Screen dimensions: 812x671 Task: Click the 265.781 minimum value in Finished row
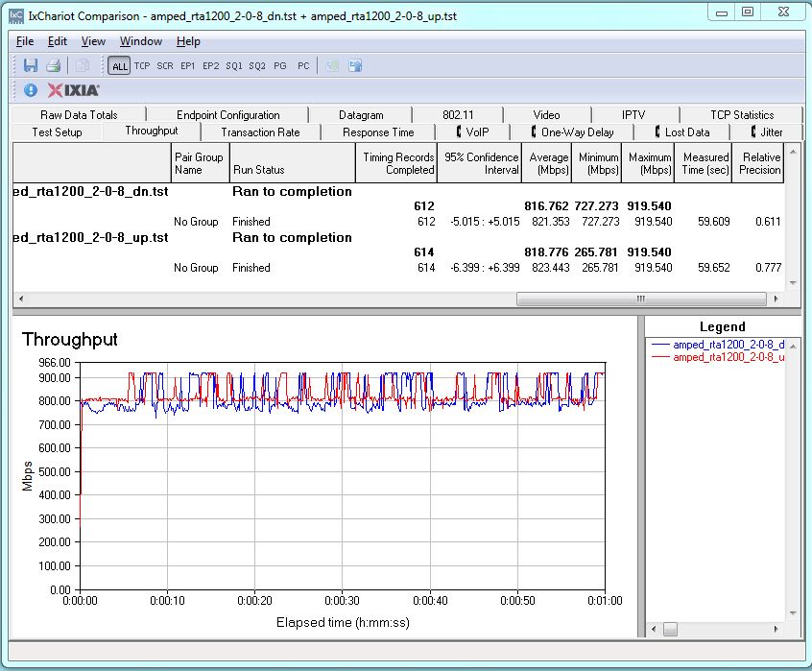pos(600,268)
